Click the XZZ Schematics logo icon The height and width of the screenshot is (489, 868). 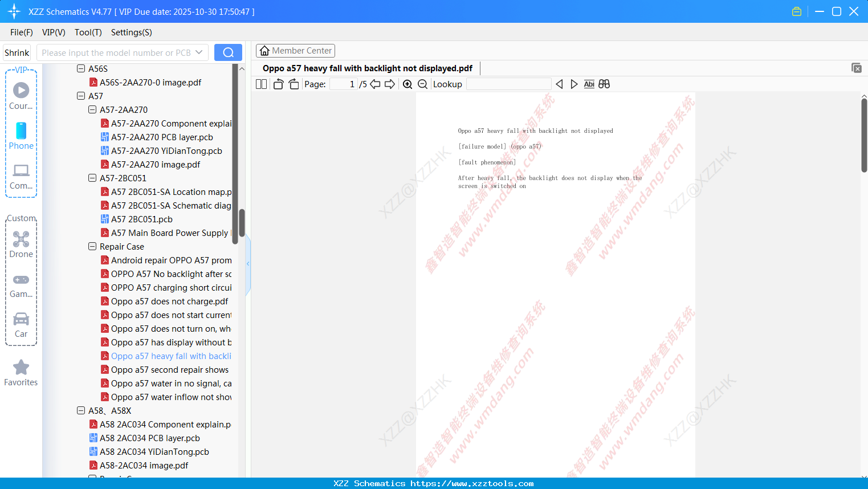(14, 11)
